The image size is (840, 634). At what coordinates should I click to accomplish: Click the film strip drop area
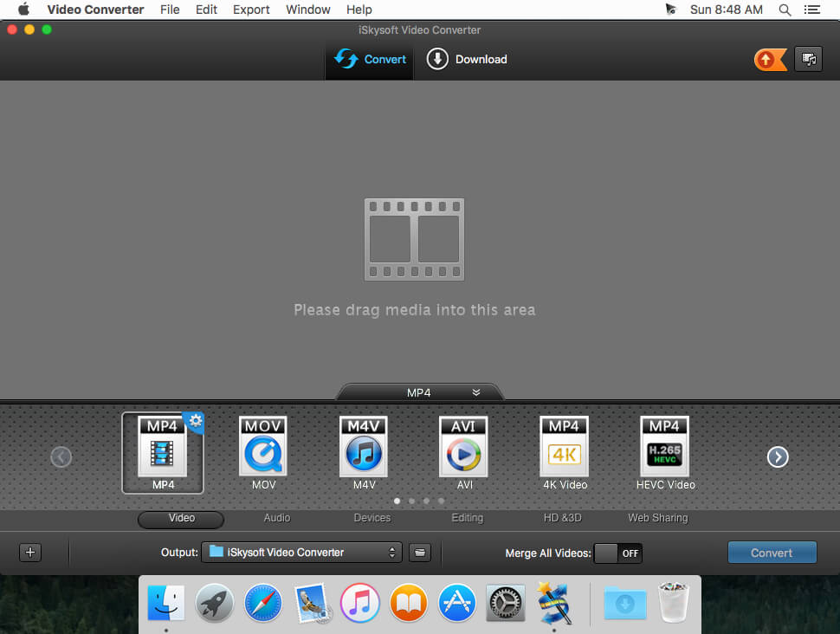tap(414, 240)
